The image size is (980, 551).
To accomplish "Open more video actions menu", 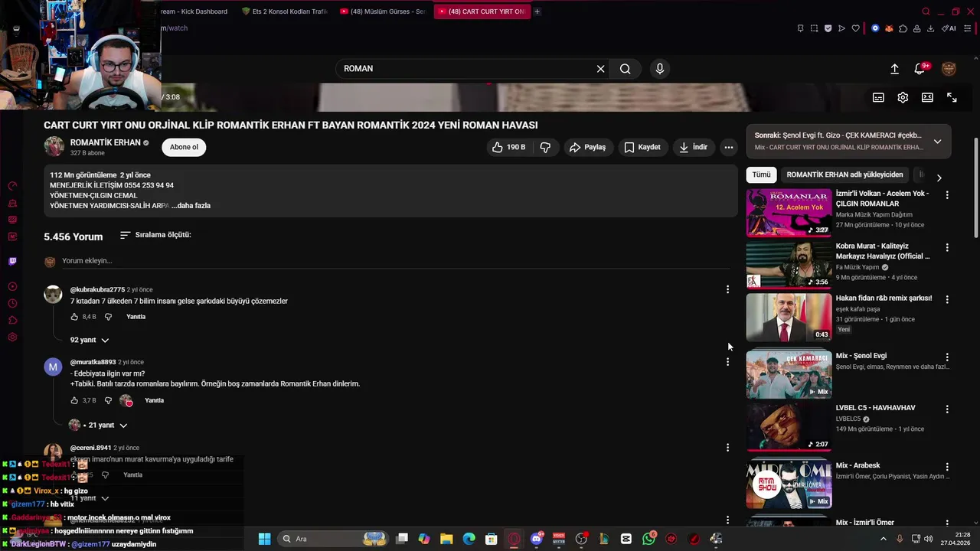I will point(729,147).
